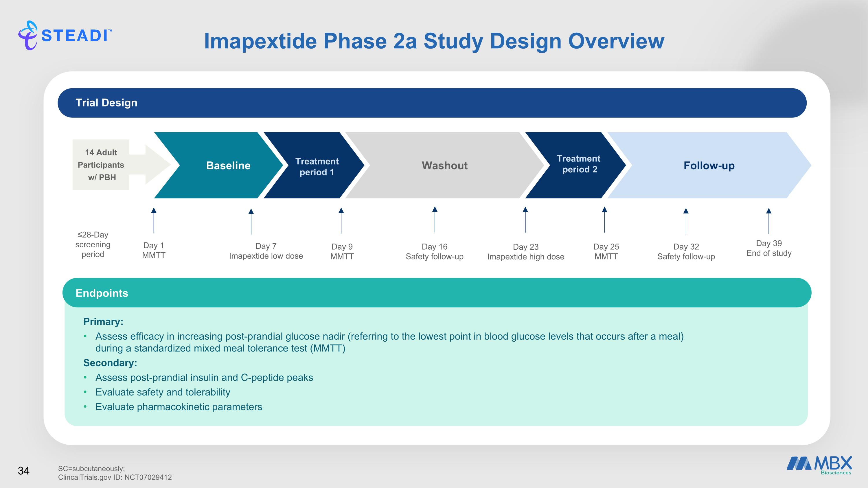This screenshot has height=488, width=868.
Task: Click the Treatment period 2 chevron
Action: [576, 165]
